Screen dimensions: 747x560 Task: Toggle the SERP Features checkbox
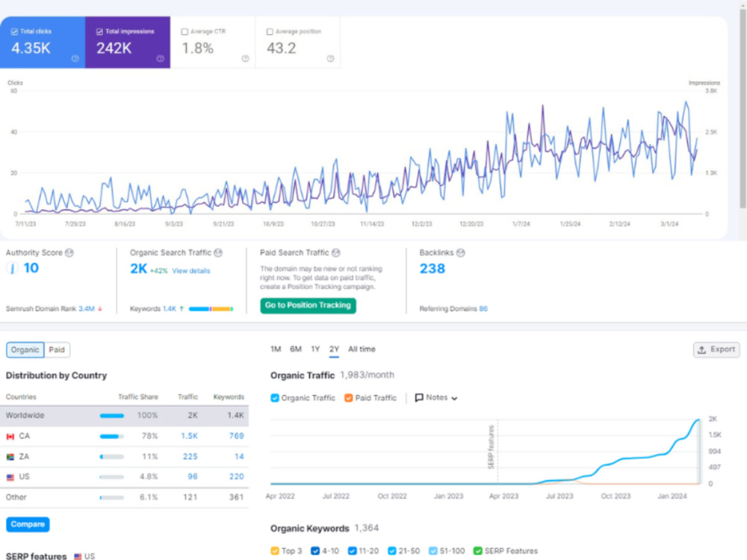point(477,551)
